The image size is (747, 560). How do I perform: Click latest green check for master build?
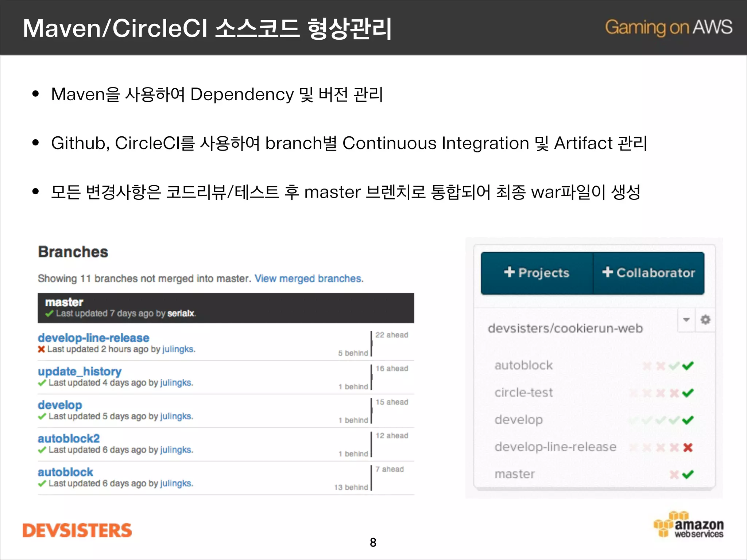tap(688, 474)
